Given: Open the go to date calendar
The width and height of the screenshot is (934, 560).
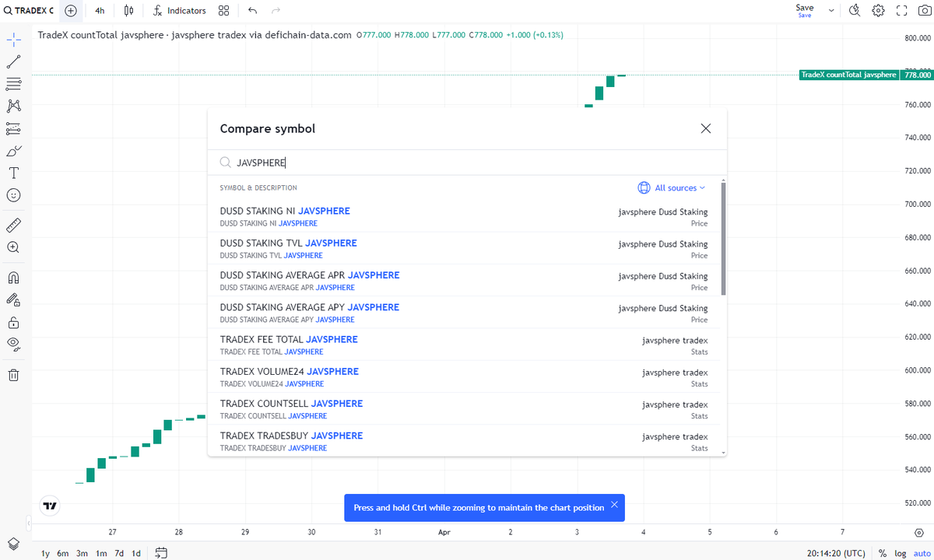Looking at the screenshot, I should (161, 553).
